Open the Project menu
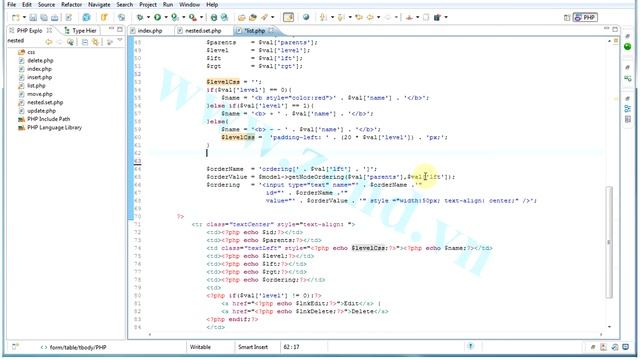 pyautogui.click(x=148, y=4)
